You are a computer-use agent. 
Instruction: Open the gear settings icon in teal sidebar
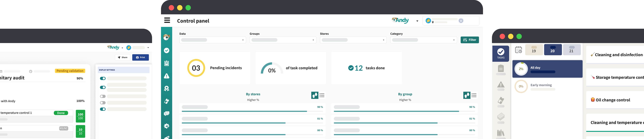coord(167,126)
